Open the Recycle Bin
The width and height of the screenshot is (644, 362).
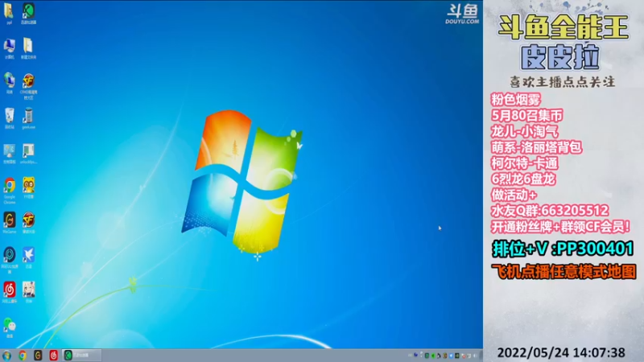click(9, 118)
